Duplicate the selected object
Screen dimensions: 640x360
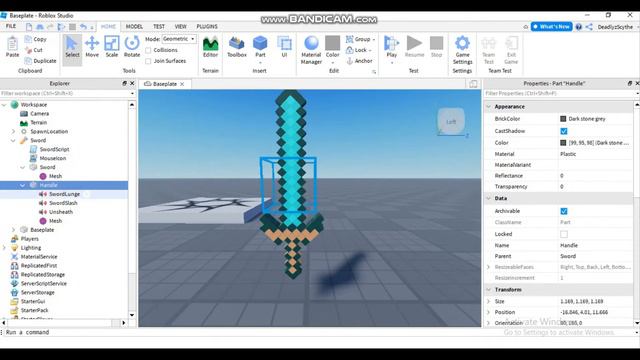[x=40, y=61]
